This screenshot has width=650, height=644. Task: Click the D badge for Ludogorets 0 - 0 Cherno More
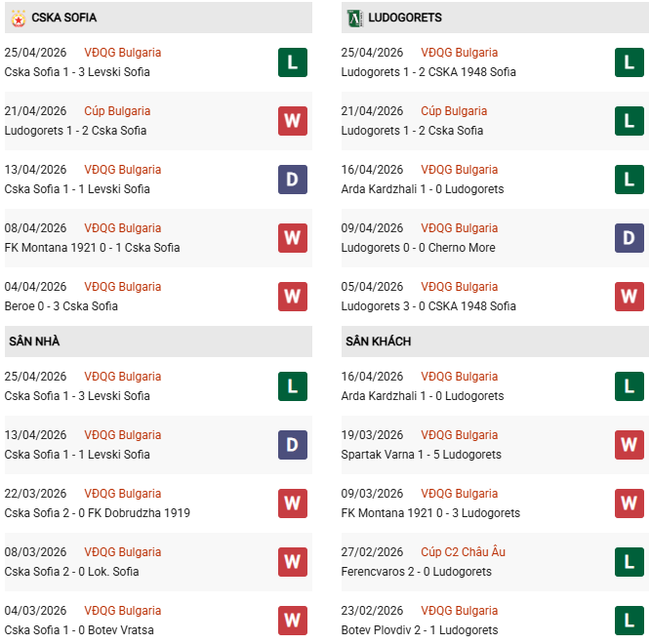[x=630, y=238]
